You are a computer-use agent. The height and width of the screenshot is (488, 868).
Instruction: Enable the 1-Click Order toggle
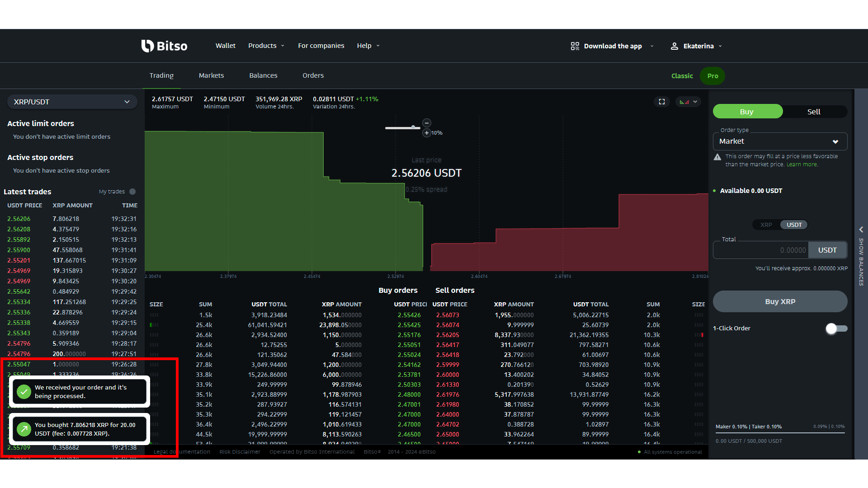click(x=836, y=328)
